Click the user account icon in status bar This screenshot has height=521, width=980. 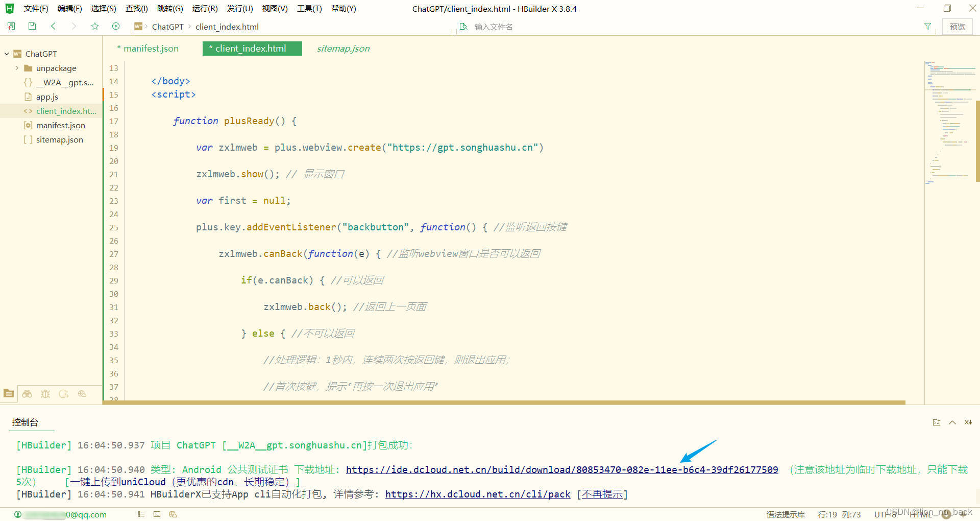pyautogui.click(x=18, y=514)
